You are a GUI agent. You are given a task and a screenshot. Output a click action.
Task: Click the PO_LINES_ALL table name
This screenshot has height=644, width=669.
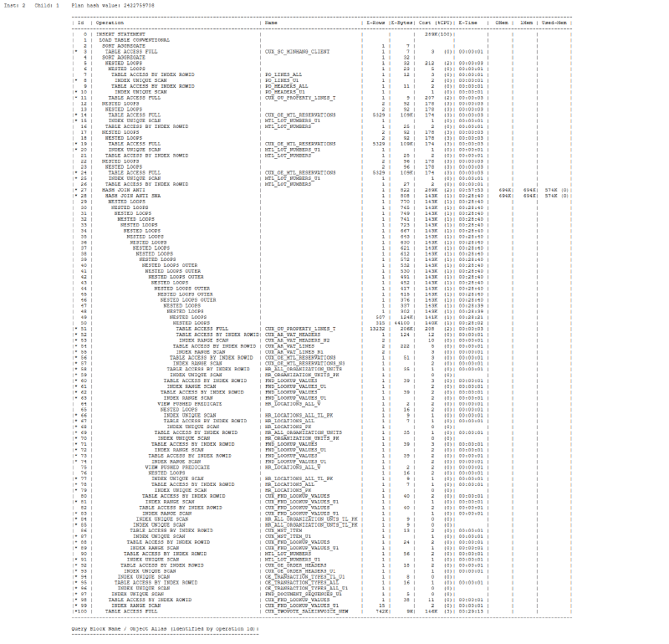[283, 74]
